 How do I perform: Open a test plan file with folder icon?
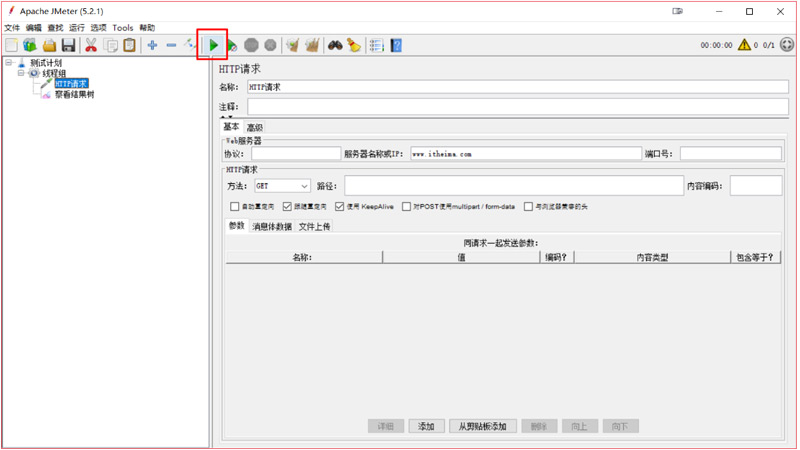[x=49, y=45]
